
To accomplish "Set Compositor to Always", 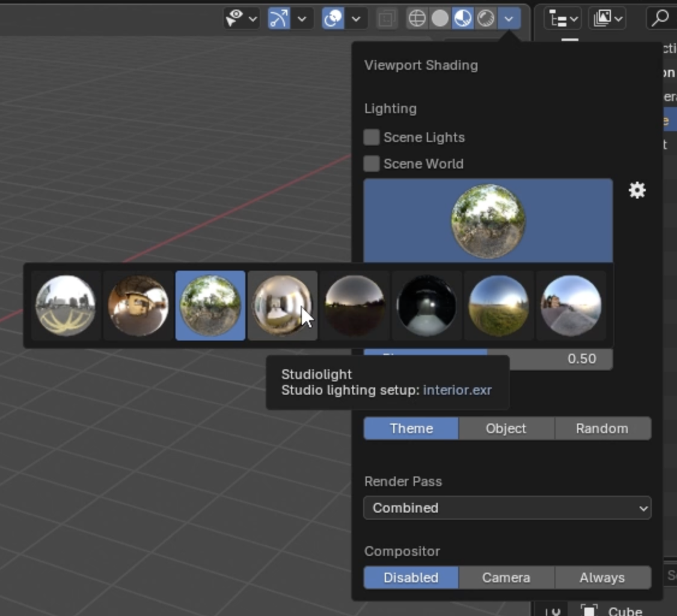I will [602, 577].
